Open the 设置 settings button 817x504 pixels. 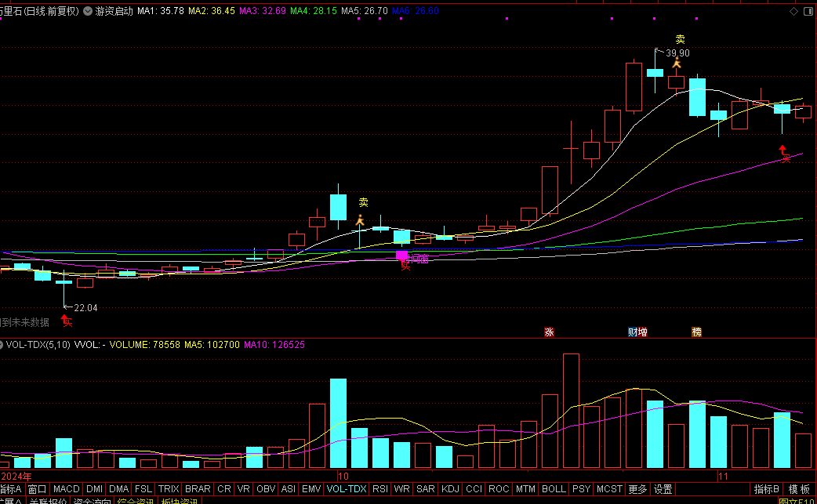point(663,489)
